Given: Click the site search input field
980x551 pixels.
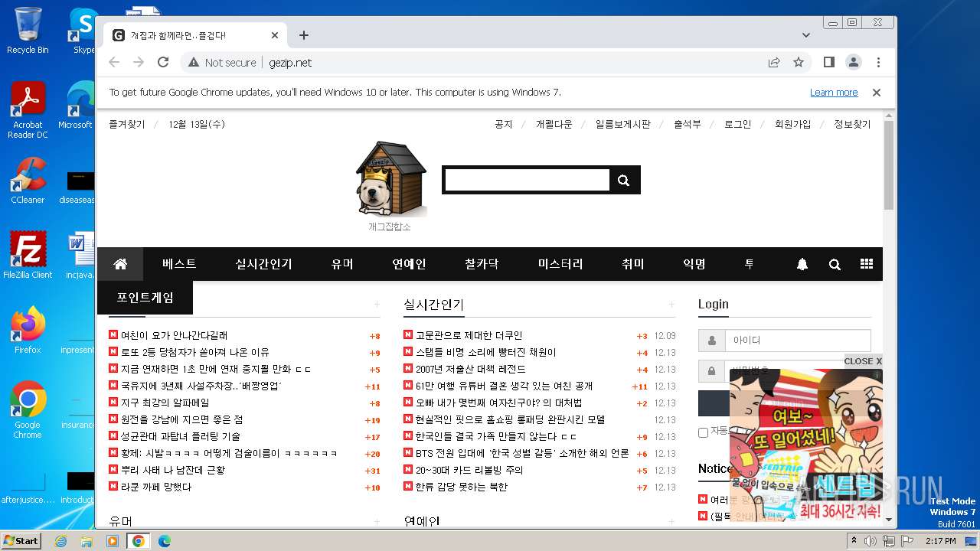Looking at the screenshot, I should point(528,180).
